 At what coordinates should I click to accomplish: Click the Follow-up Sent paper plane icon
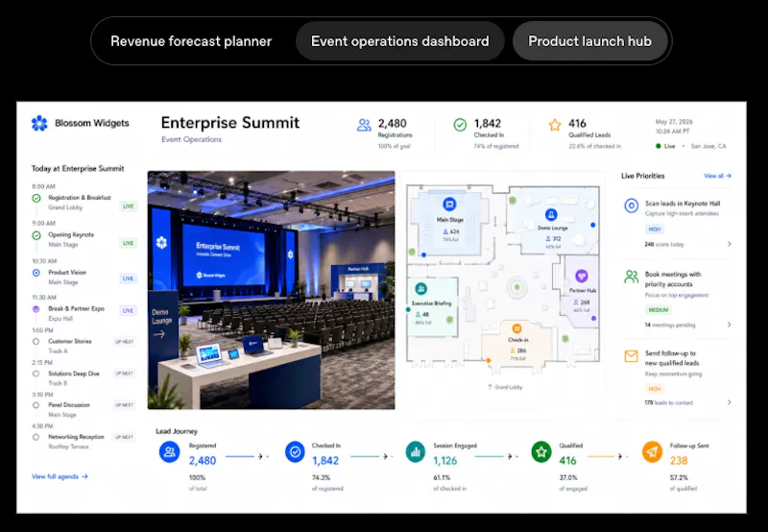coord(652,451)
